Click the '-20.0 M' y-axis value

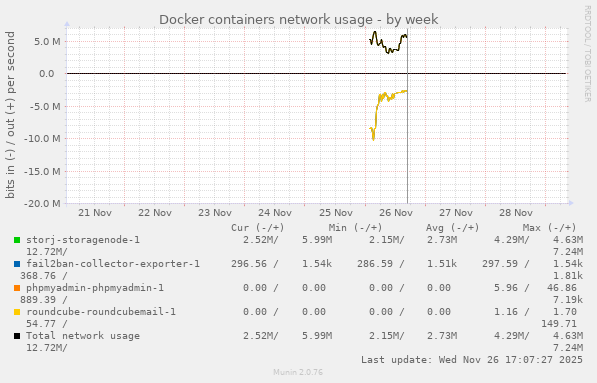pos(42,204)
